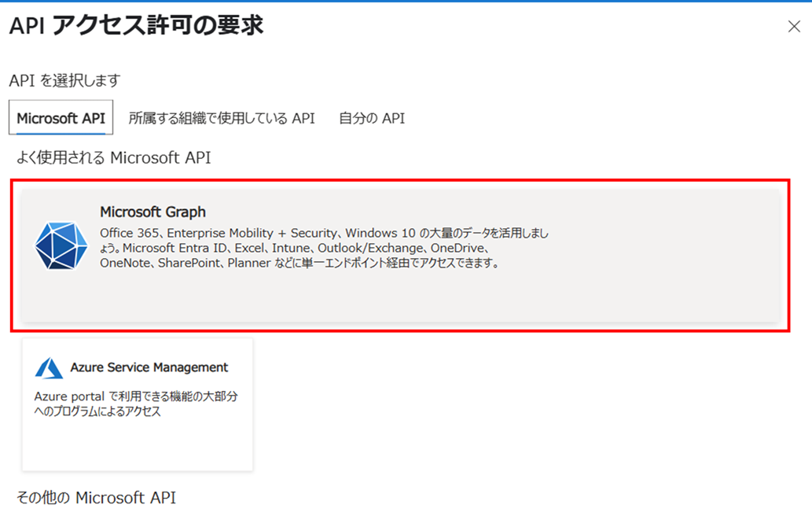The width and height of the screenshot is (812, 505).
Task: Click the Microsoft Graph hexagon icon
Action: [61, 245]
